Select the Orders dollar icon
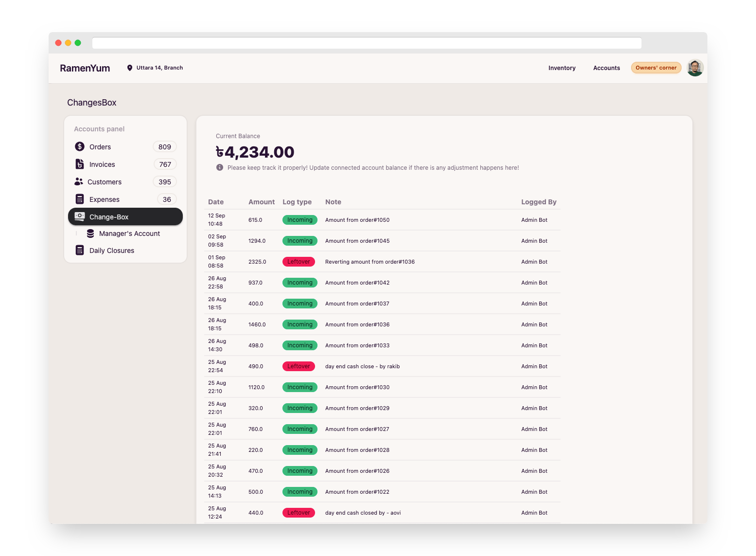This screenshot has width=756, height=556. (x=79, y=146)
